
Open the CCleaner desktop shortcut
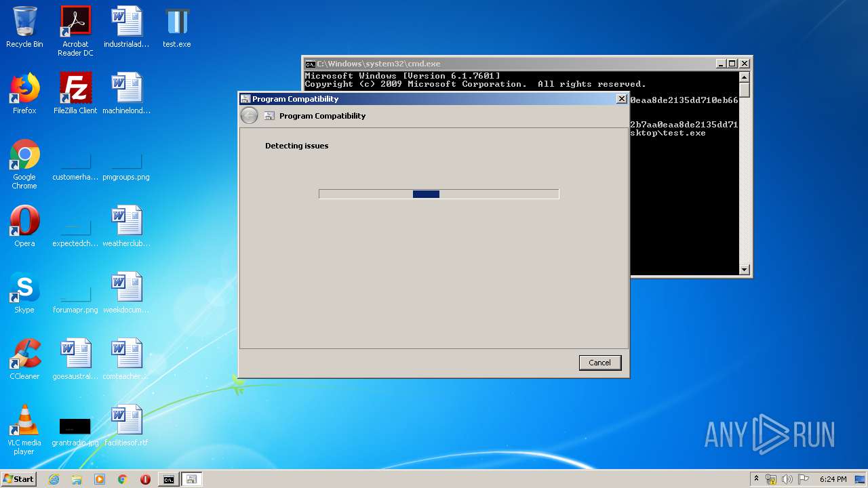click(x=24, y=359)
